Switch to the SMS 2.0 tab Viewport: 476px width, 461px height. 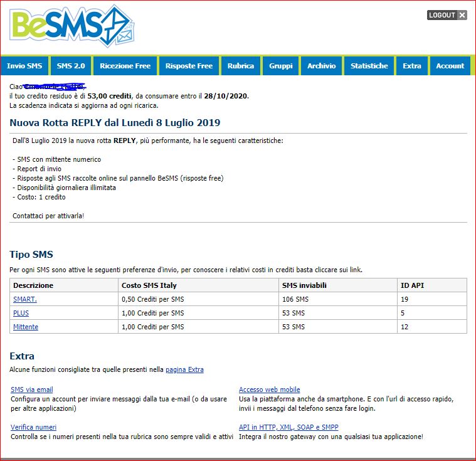pos(72,66)
